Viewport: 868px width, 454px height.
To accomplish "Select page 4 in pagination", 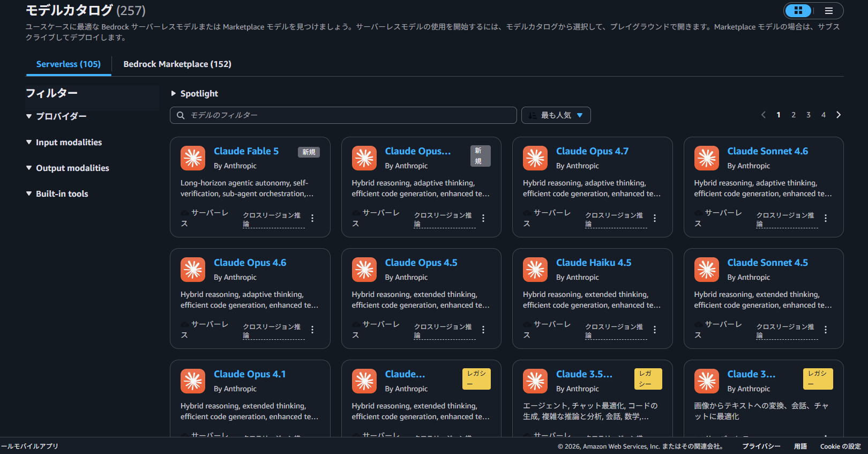I will tap(824, 115).
